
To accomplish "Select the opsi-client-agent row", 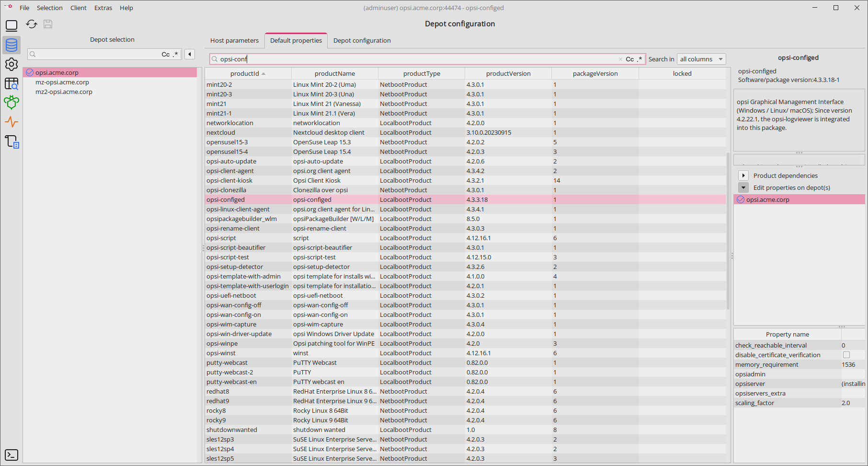I will coord(465,171).
